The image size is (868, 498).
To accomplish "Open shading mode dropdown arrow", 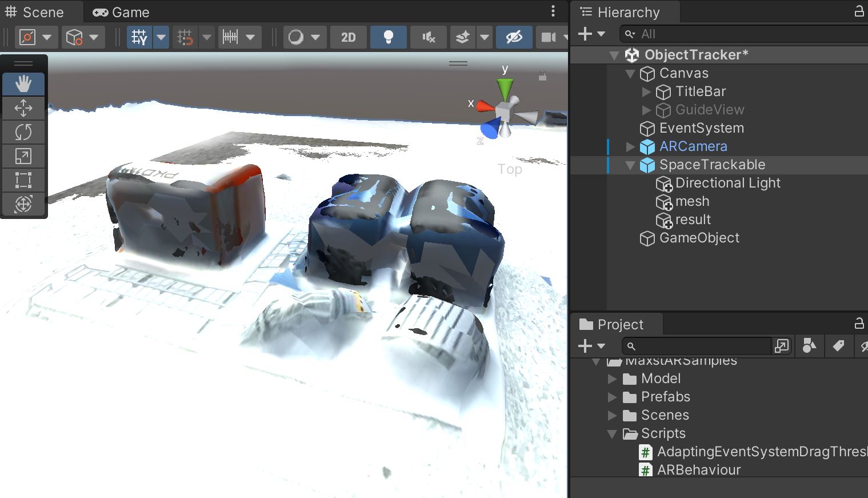I will point(315,37).
